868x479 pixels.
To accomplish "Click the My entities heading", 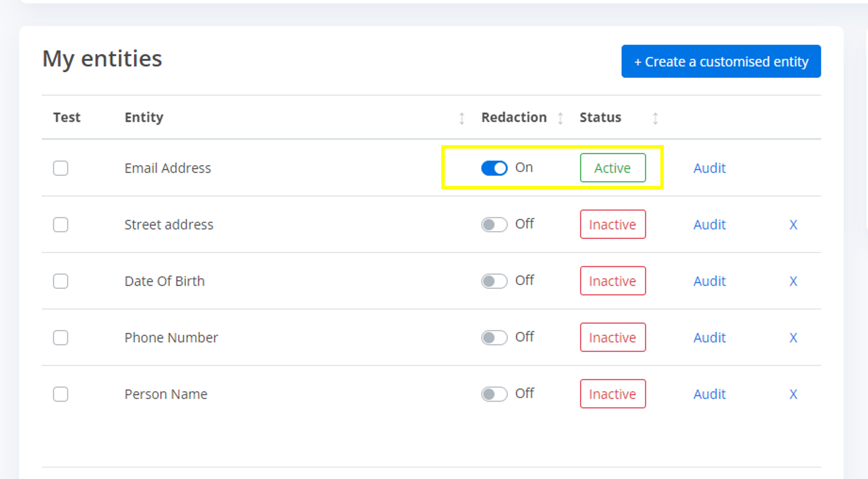I will point(102,59).
